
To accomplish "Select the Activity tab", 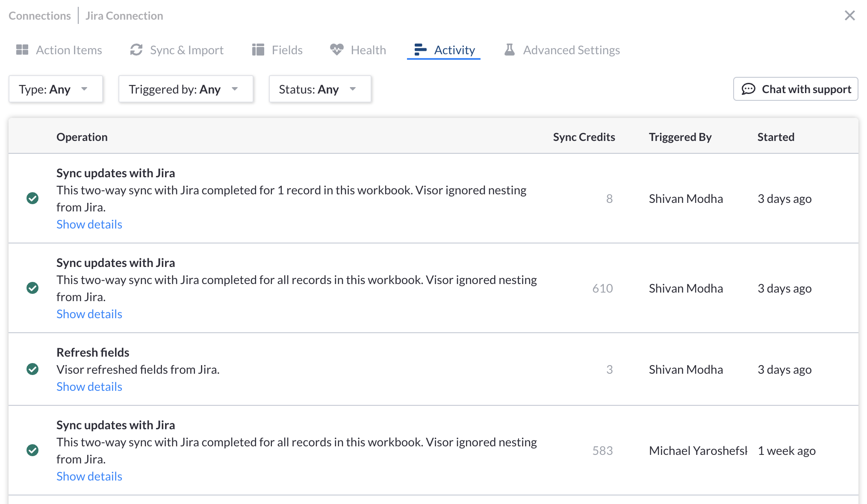I will [x=444, y=50].
